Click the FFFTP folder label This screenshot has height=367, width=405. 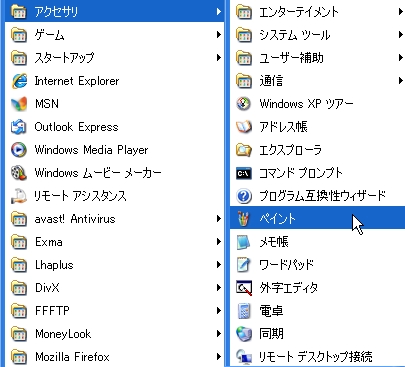click(52, 311)
